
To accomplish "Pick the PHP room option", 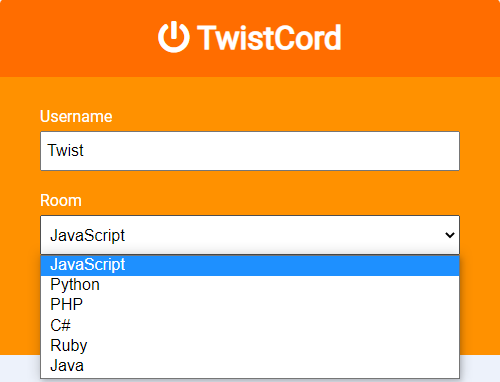I will click(x=250, y=305).
